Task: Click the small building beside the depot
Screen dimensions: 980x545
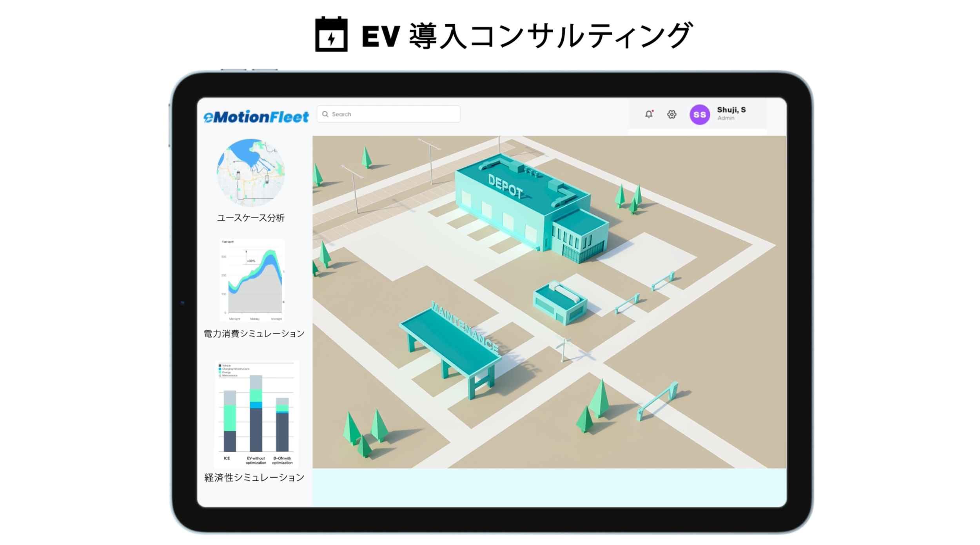Action: [x=559, y=304]
